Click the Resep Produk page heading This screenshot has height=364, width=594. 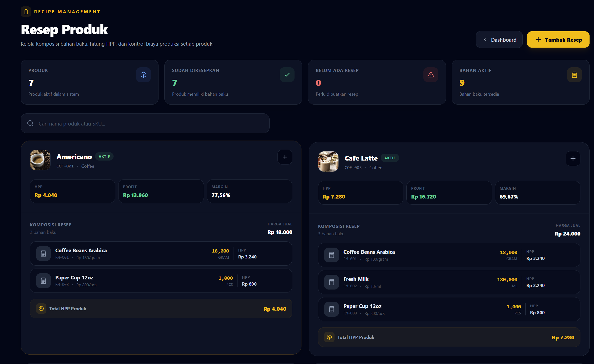[x=64, y=30]
